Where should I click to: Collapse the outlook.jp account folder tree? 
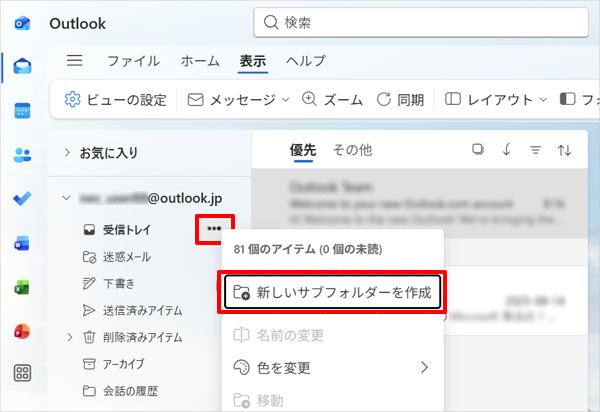point(67,198)
